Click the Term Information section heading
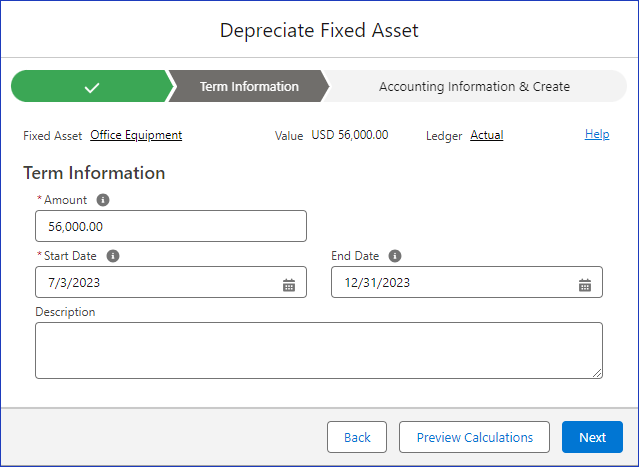The width and height of the screenshot is (639, 467). click(x=94, y=173)
